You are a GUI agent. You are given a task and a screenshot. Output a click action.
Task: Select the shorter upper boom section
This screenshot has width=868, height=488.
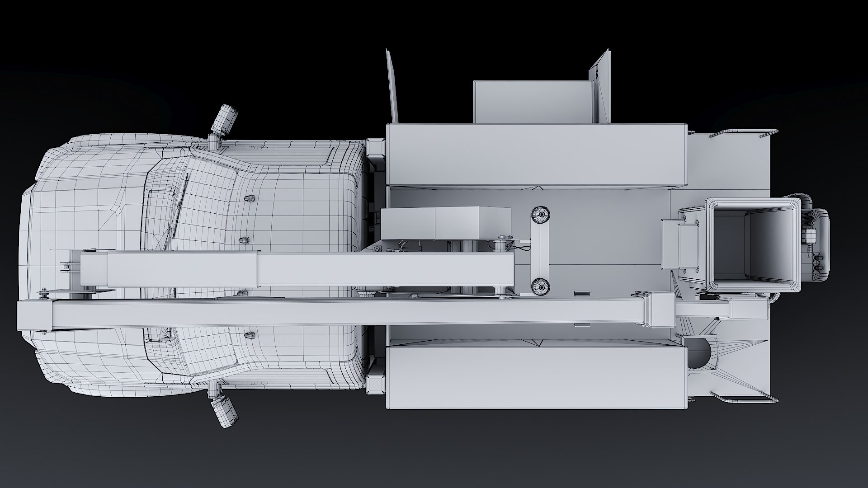tap(297, 269)
